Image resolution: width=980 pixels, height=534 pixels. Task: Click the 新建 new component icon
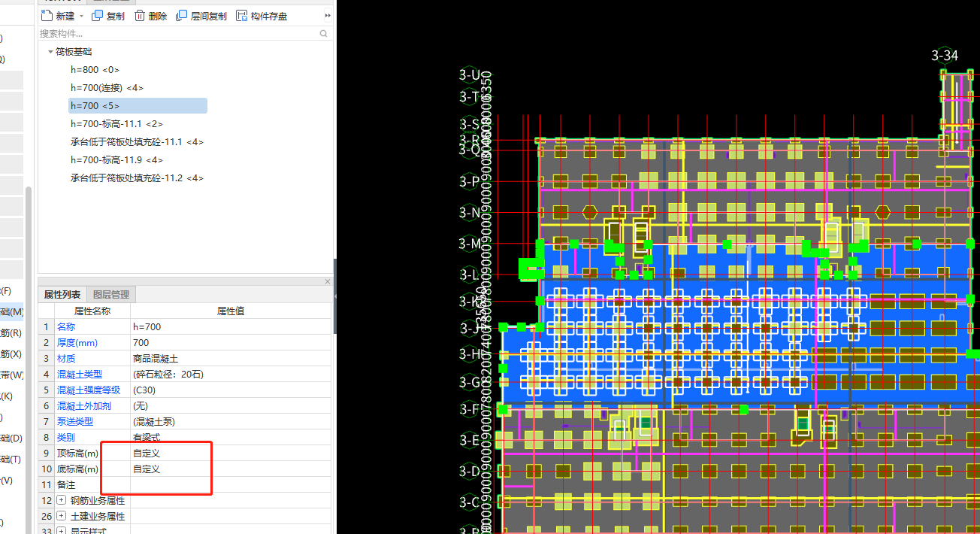(47, 16)
